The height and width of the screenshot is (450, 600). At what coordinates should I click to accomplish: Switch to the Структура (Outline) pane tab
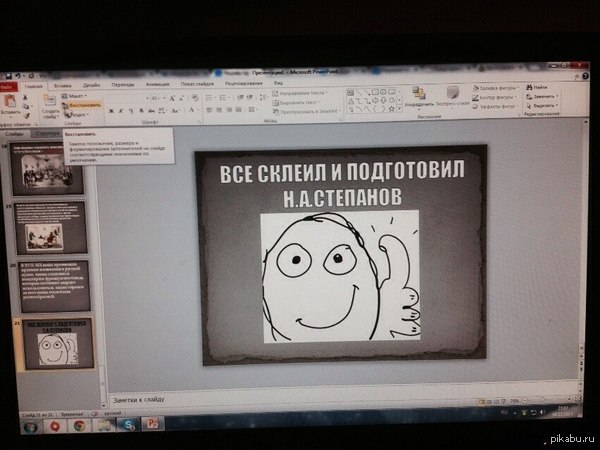46,132
